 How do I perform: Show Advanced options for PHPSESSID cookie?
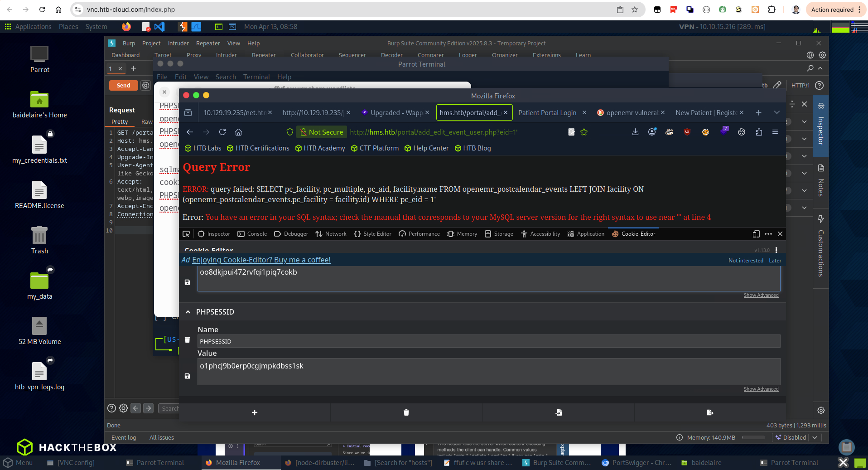point(761,389)
